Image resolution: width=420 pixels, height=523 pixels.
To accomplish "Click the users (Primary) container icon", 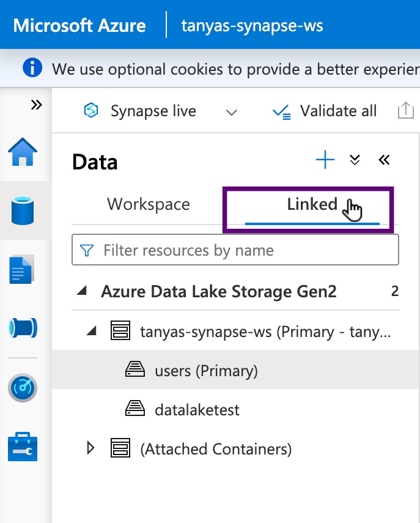I will 135,369.
